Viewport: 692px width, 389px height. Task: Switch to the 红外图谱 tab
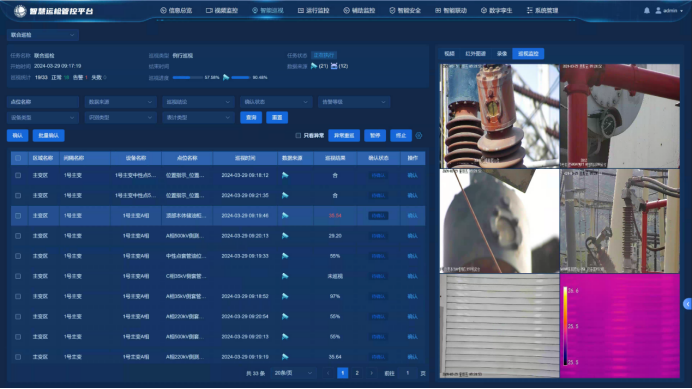(475, 54)
